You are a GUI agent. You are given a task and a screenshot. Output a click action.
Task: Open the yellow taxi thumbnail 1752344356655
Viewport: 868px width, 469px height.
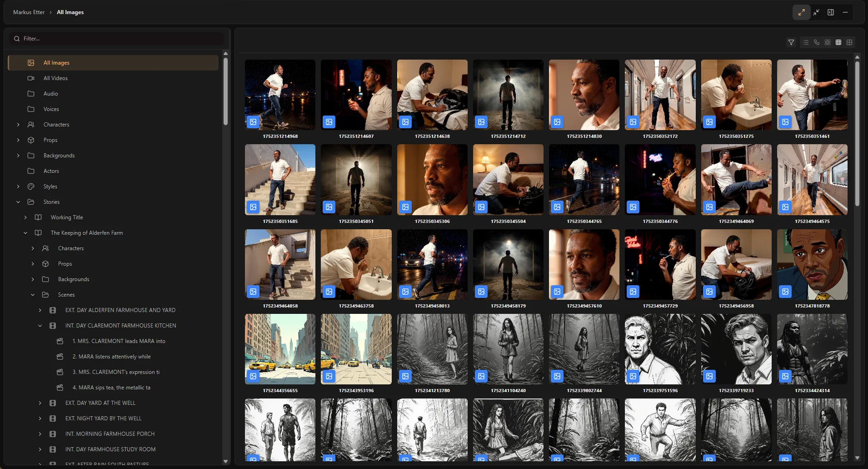pyautogui.click(x=280, y=349)
